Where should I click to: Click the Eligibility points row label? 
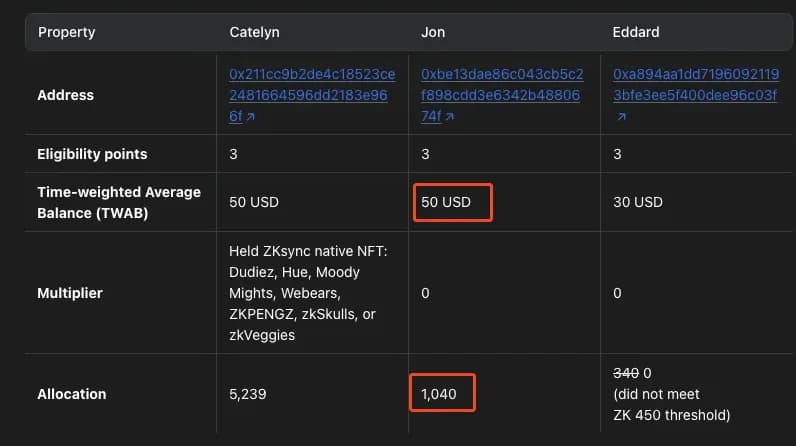[92, 154]
